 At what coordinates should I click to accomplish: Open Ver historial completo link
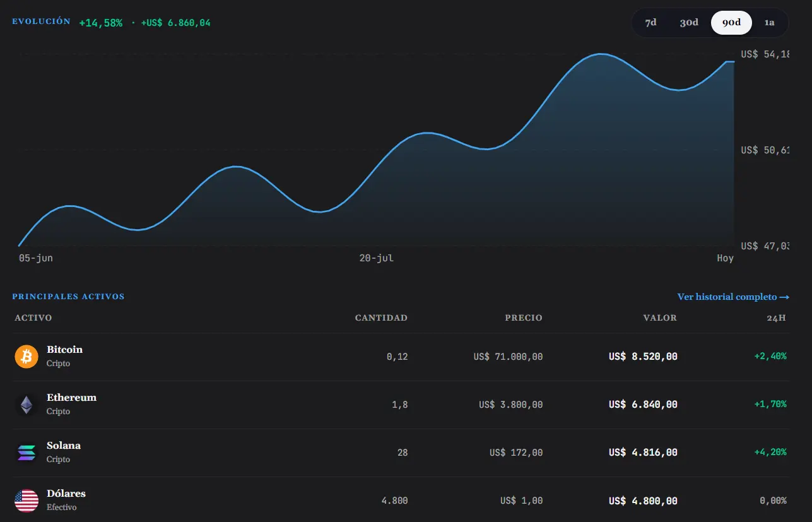coord(733,297)
